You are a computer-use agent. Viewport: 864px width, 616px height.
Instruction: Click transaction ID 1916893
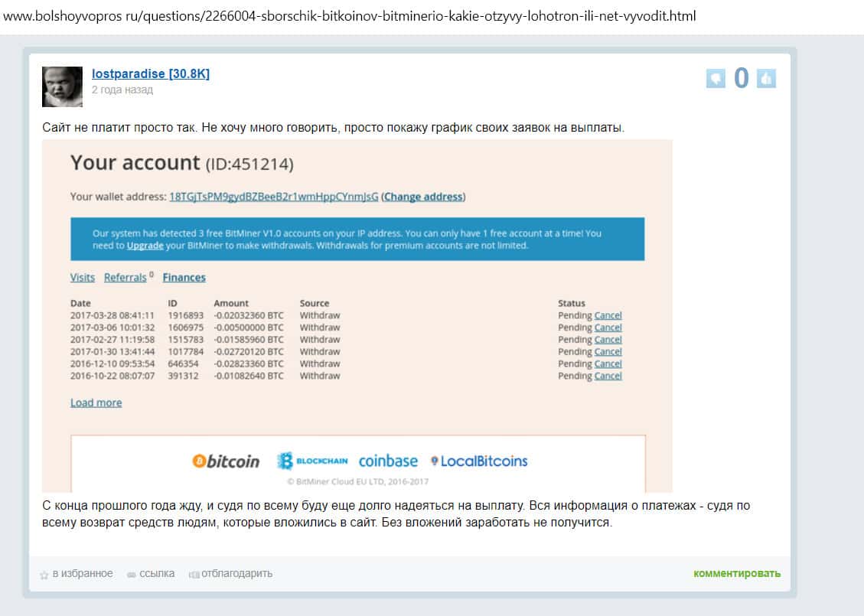[x=186, y=316]
